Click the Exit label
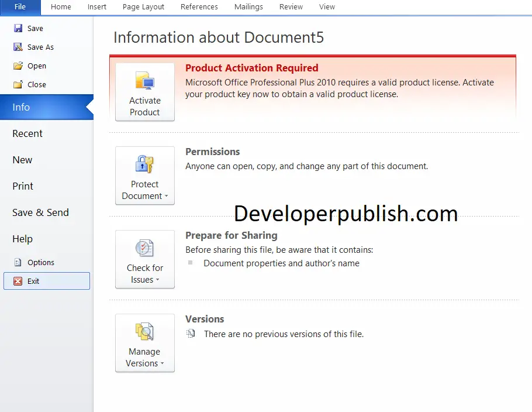The height and width of the screenshot is (412, 532). point(33,281)
